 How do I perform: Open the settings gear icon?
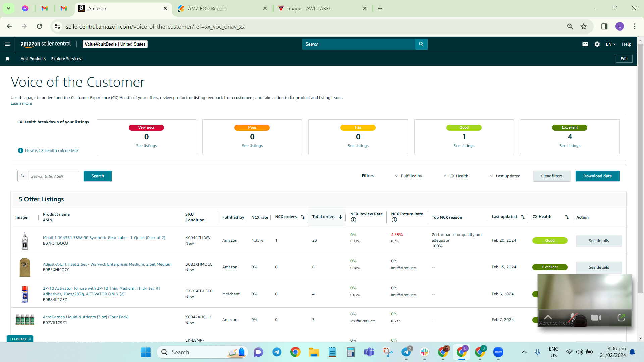pyautogui.click(x=597, y=44)
